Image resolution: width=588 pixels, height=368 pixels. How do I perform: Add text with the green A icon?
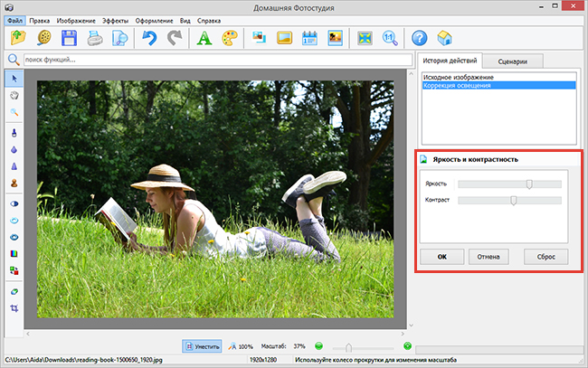204,38
